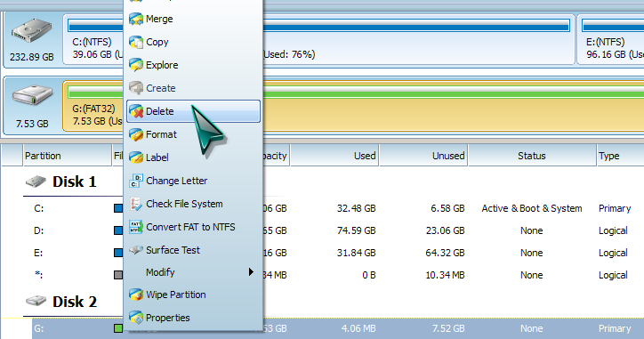Choose Change Letter menu entry

point(193,181)
